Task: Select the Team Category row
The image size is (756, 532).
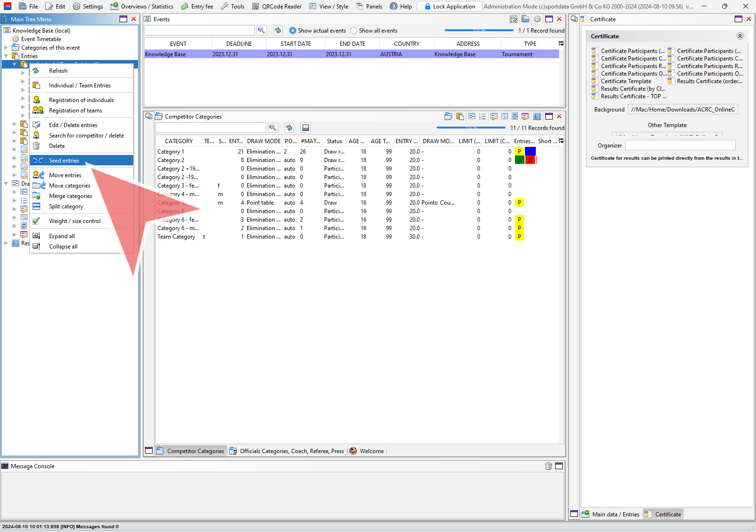Action: click(x=358, y=237)
